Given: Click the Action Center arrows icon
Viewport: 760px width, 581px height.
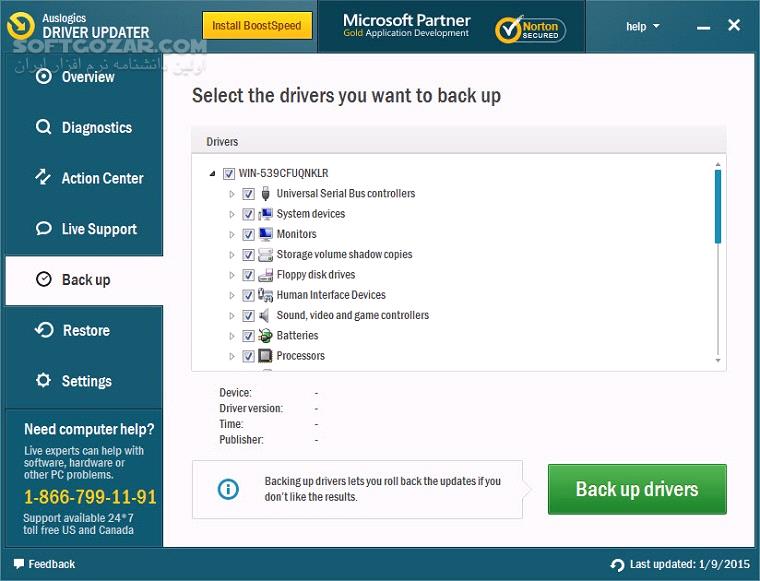Looking at the screenshot, I should click(x=43, y=177).
